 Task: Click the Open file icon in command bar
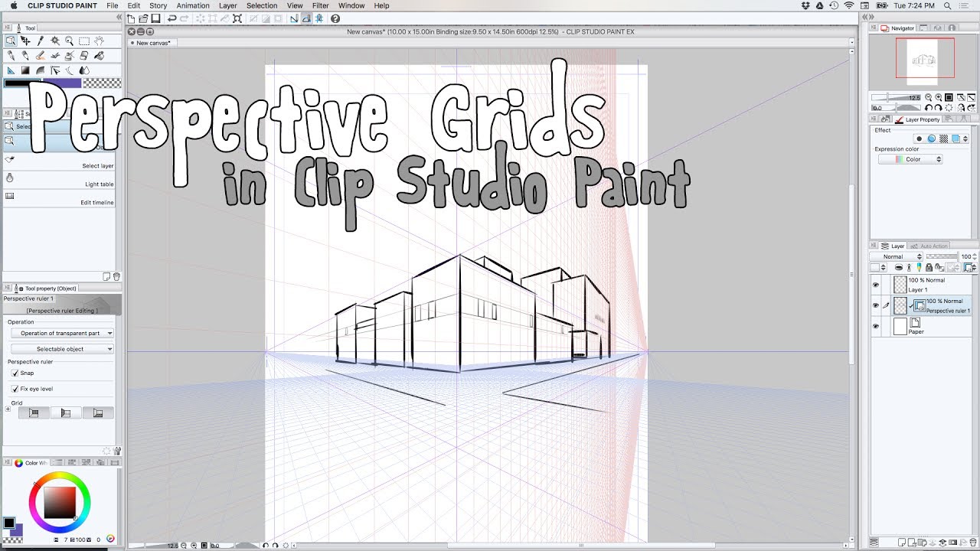[143, 19]
